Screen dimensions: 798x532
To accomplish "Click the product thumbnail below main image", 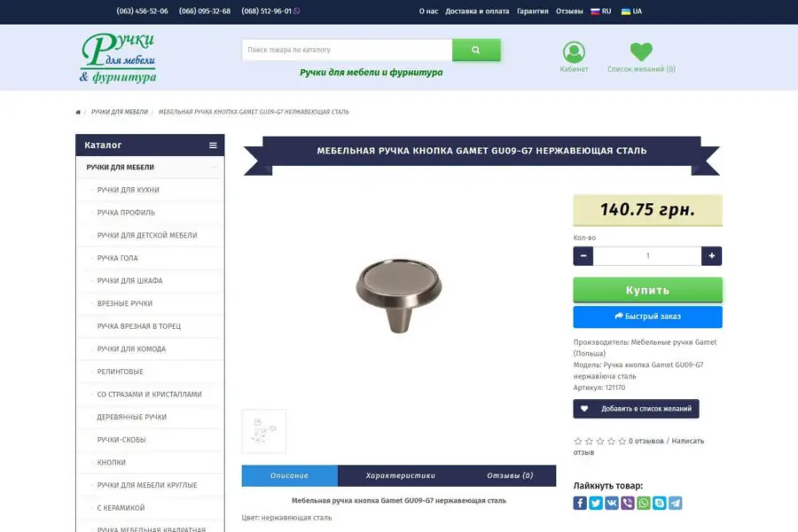I will click(x=264, y=431).
